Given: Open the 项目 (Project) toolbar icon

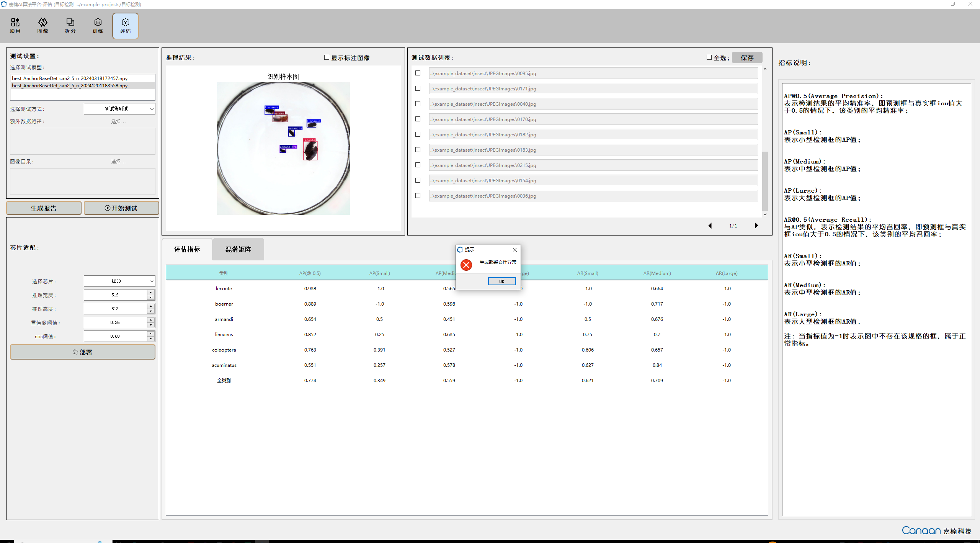Looking at the screenshot, I should [x=15, y=26].
